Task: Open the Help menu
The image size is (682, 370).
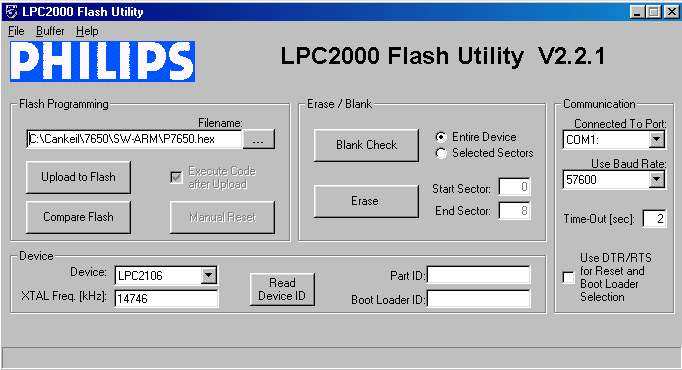Action: (87, 31)
